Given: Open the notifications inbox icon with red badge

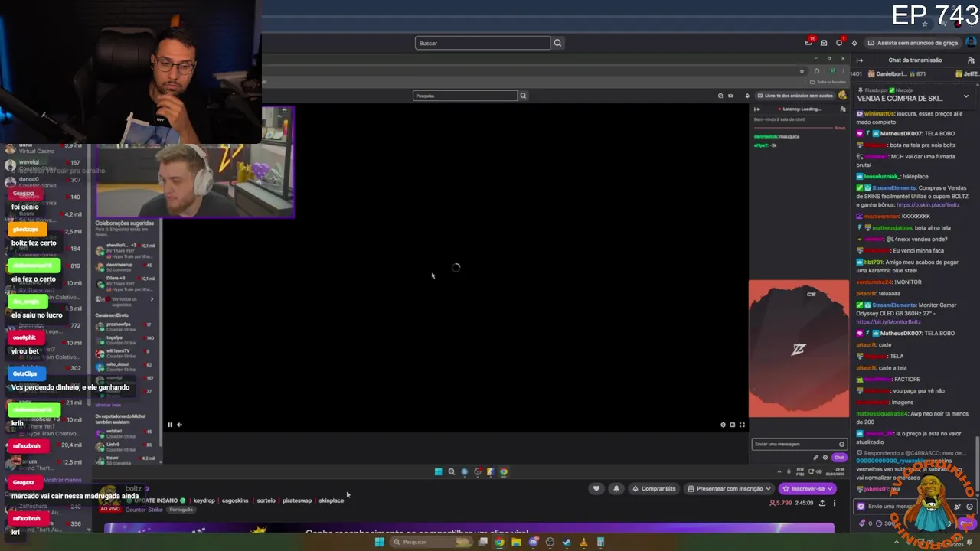Looking at the screenshot, I should 809,43.
